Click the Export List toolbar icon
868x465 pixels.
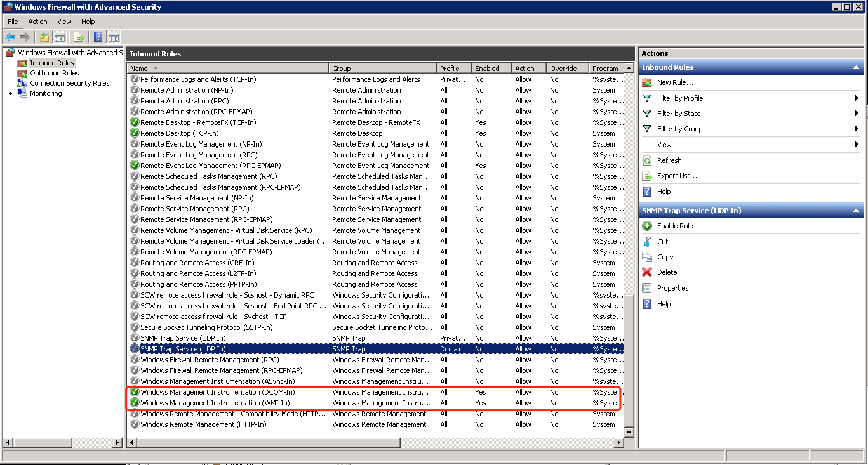click(x=79, y=37)
